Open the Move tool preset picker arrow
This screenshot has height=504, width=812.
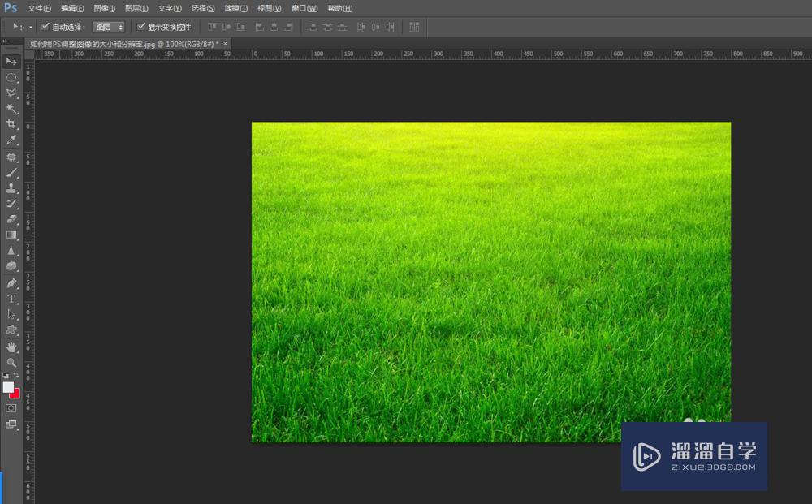click(31, 28)
